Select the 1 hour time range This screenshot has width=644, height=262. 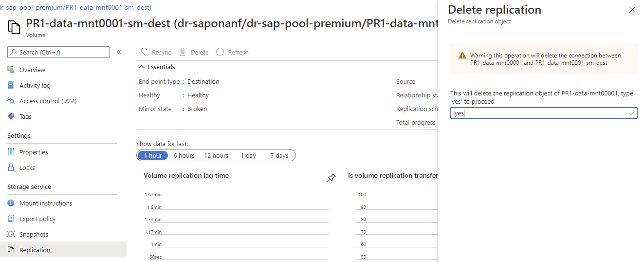click(x=153, y=155)
